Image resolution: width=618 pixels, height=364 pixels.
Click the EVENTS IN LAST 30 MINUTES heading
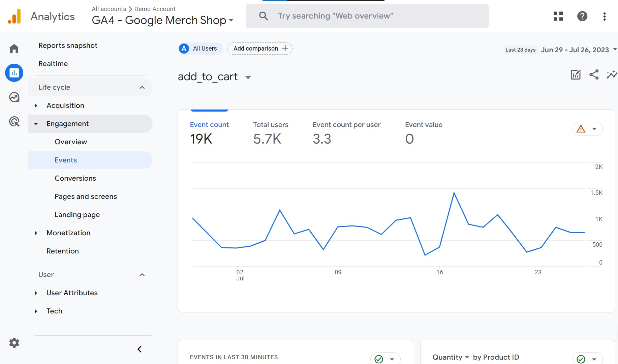tap(234, 357)
